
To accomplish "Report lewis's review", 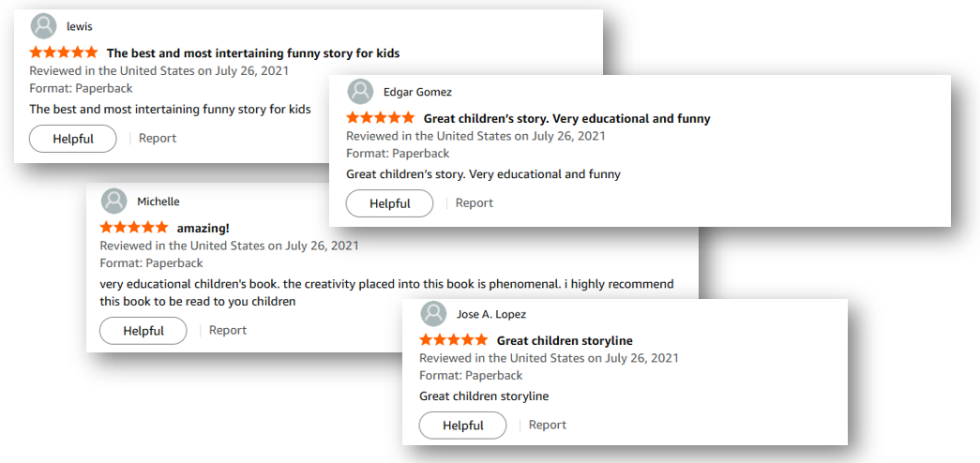I will (x=158, y=138).
